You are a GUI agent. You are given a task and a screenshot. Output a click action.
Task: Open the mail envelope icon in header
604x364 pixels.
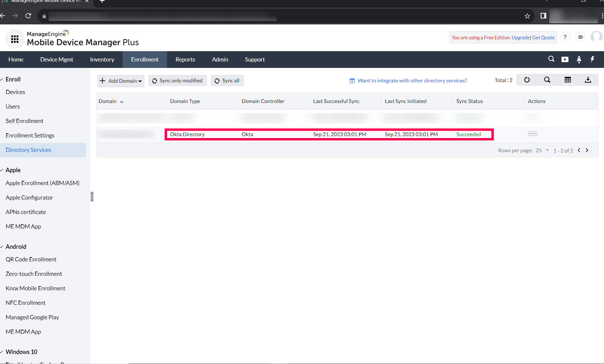pos(580,37)
